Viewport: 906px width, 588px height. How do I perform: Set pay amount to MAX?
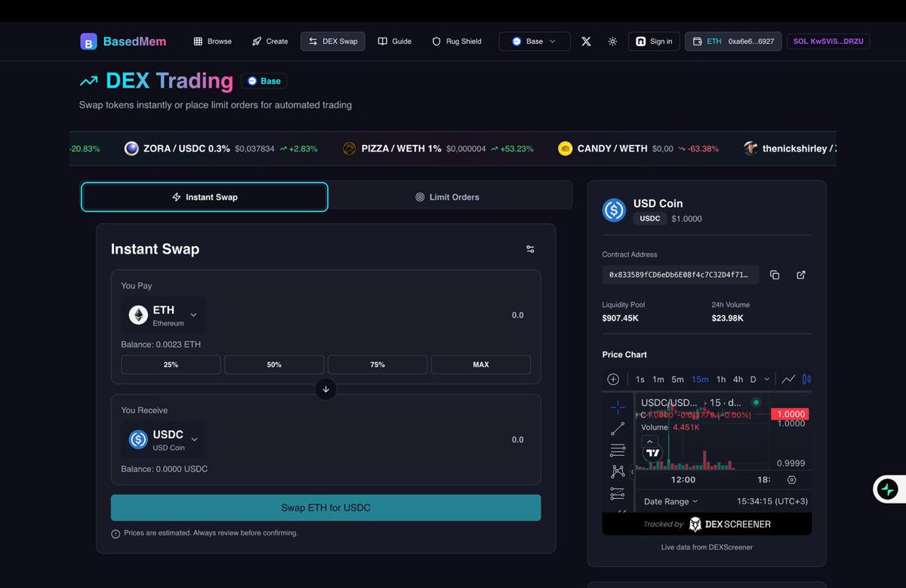tap(481, 365)
